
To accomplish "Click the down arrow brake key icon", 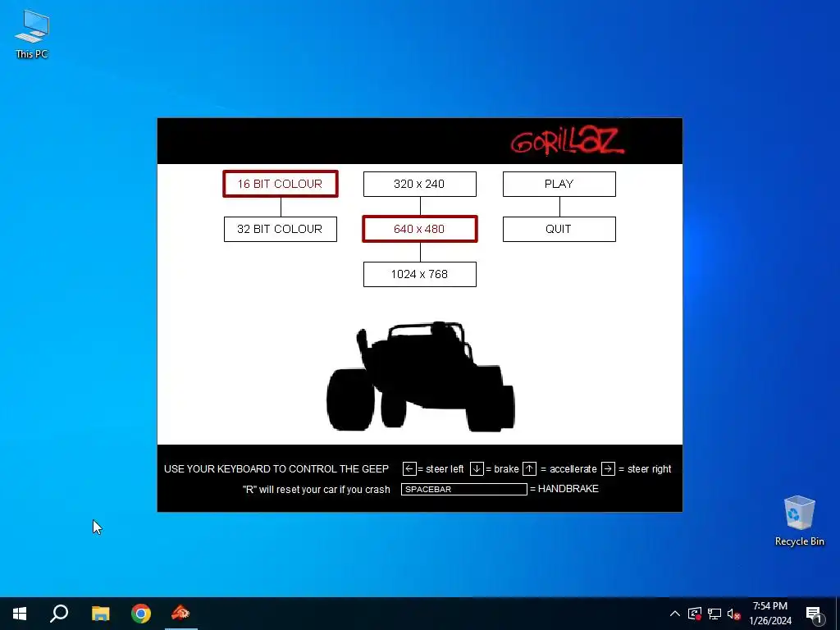I will pos(477,468).
